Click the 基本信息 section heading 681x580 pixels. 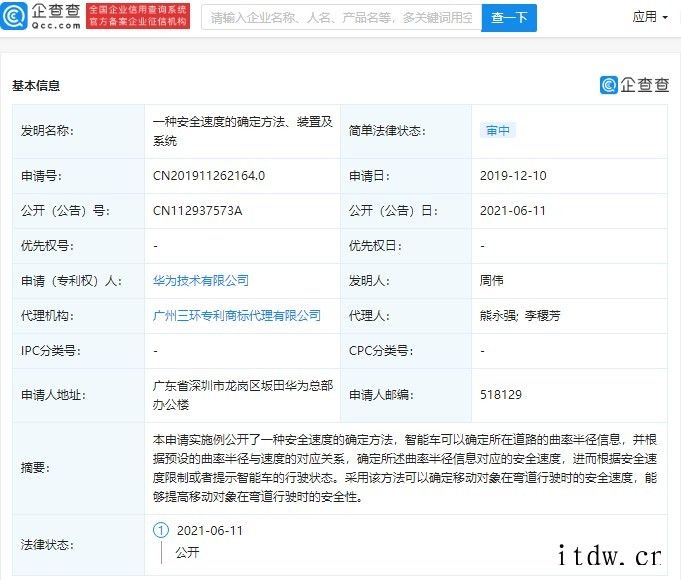pyautogui.click(x=36, y=86)
